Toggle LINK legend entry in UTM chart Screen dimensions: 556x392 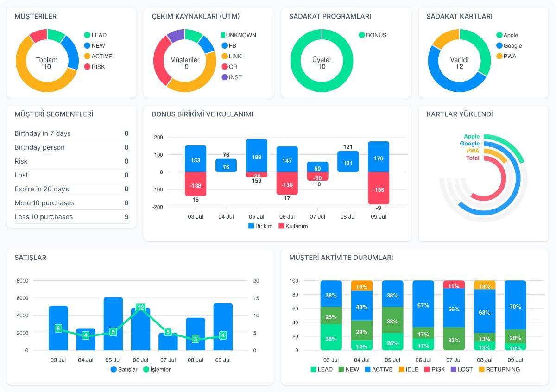coord(232,57)
